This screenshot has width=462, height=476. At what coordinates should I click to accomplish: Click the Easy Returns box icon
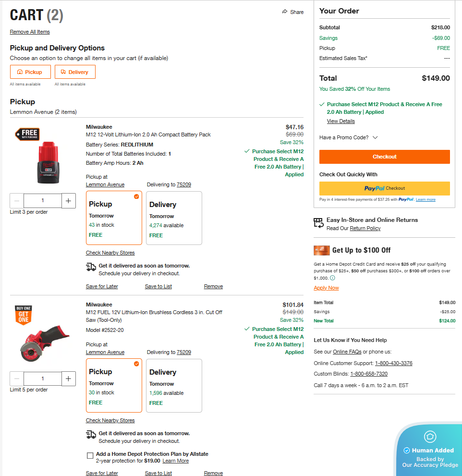[x=318, y=222]
